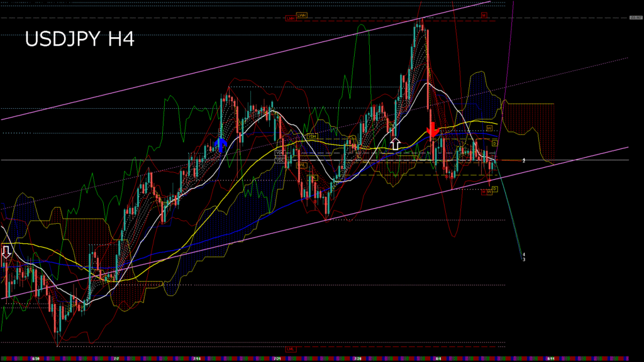Click the large red down arrow marker

(432, 129)
